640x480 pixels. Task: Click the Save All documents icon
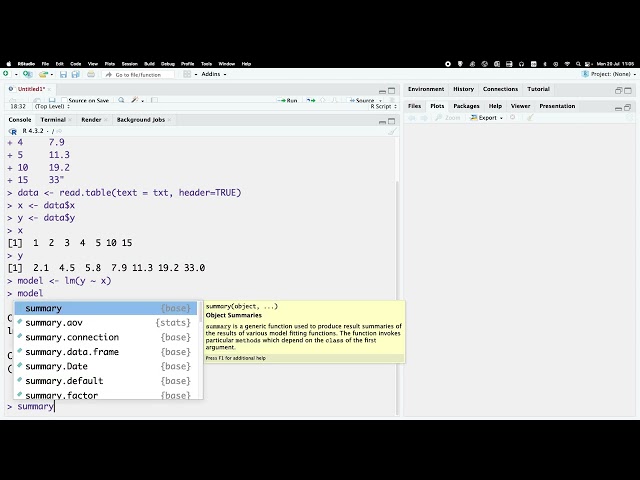76,74
